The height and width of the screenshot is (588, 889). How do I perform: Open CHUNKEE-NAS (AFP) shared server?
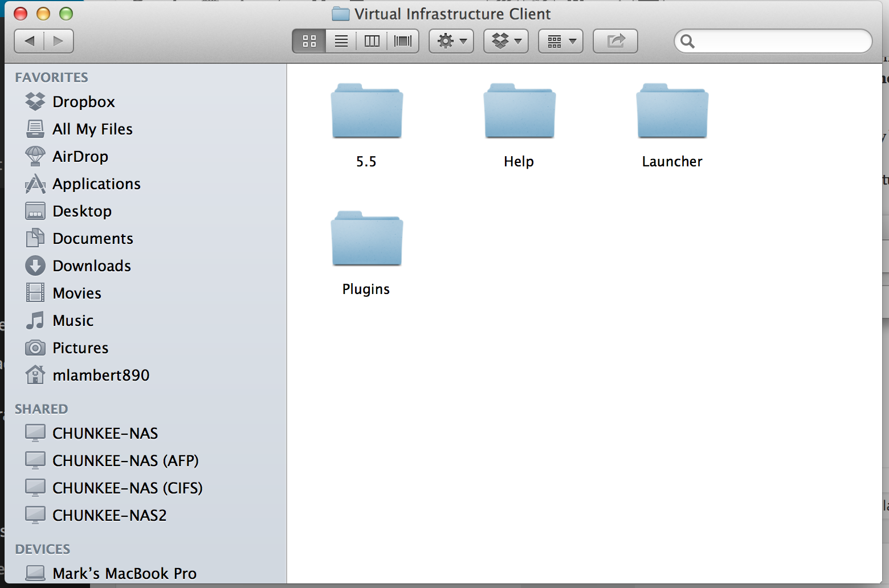tap(125, 461)
